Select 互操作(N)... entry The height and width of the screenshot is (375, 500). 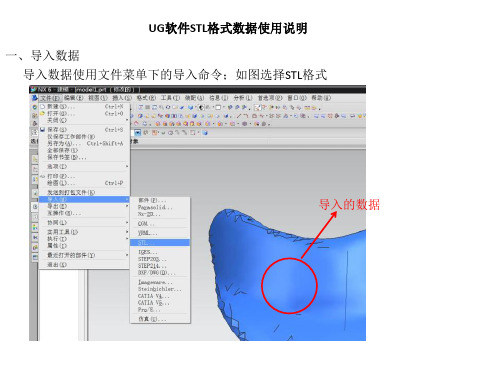point(84,213)
